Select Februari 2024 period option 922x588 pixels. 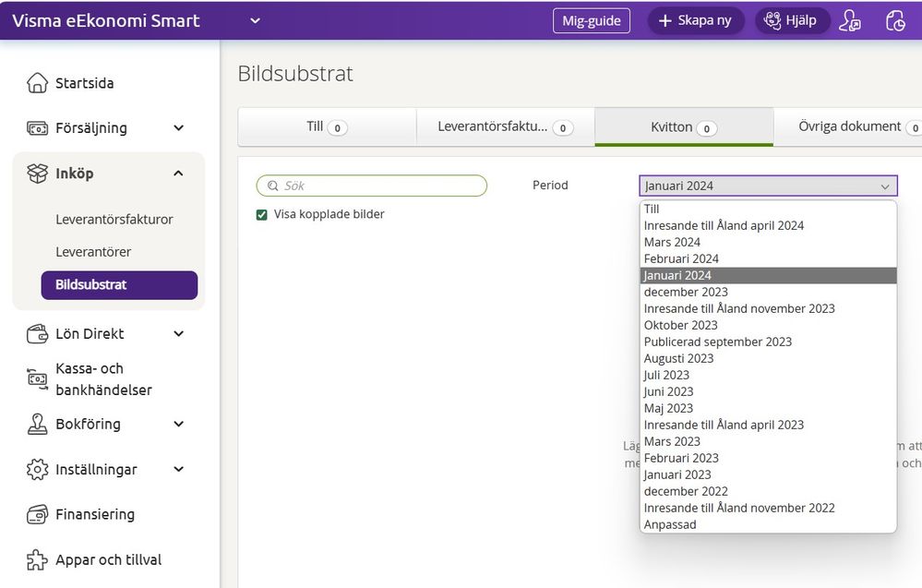pyautogui.click(x=768, y=258)
